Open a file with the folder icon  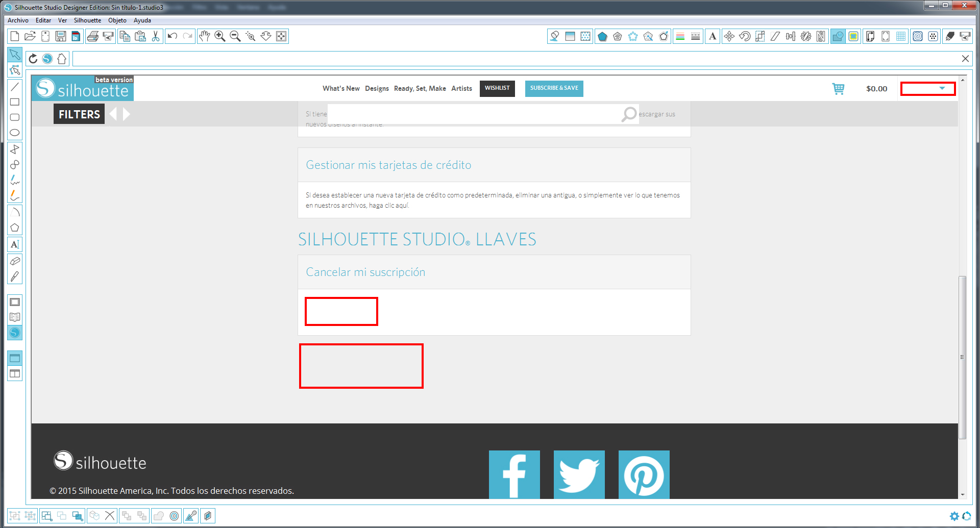(x=30, y=36)
